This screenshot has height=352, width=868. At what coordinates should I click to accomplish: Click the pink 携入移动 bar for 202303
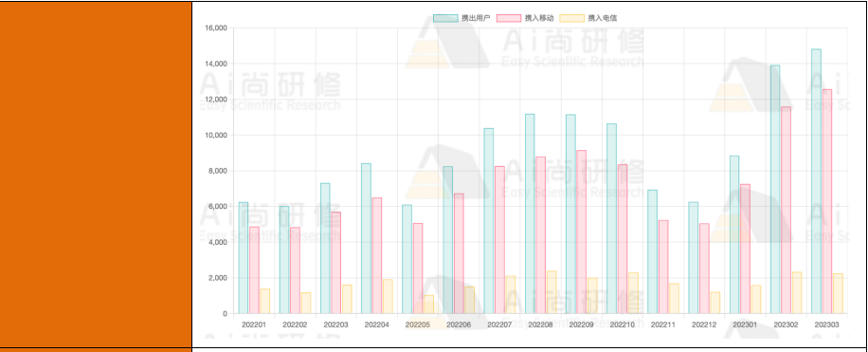(x=827, y=202)
